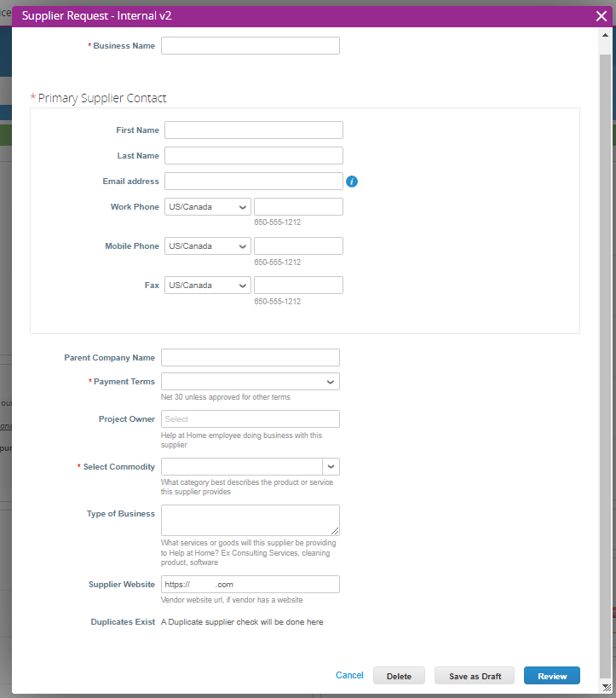
Task: Click the email address info icon
Action: (352, 182)
